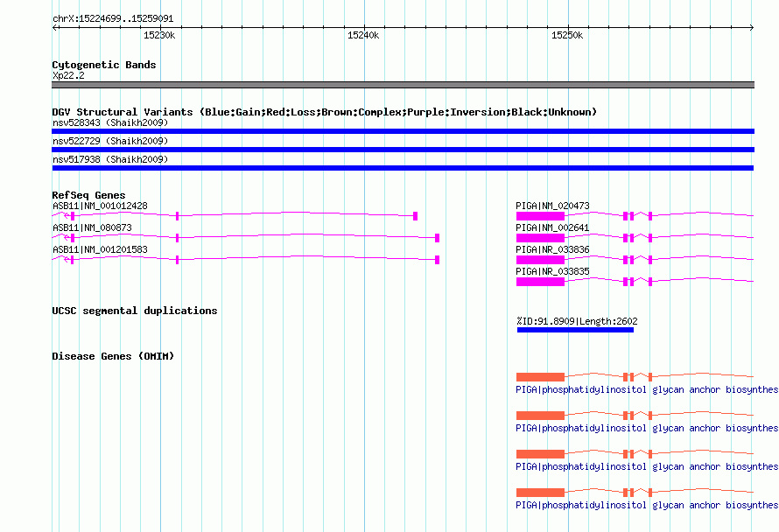Viewport: 779px width, 532px height.
Task: Select the Disease Genes (OMIM) track title
Action: (113, 356)
